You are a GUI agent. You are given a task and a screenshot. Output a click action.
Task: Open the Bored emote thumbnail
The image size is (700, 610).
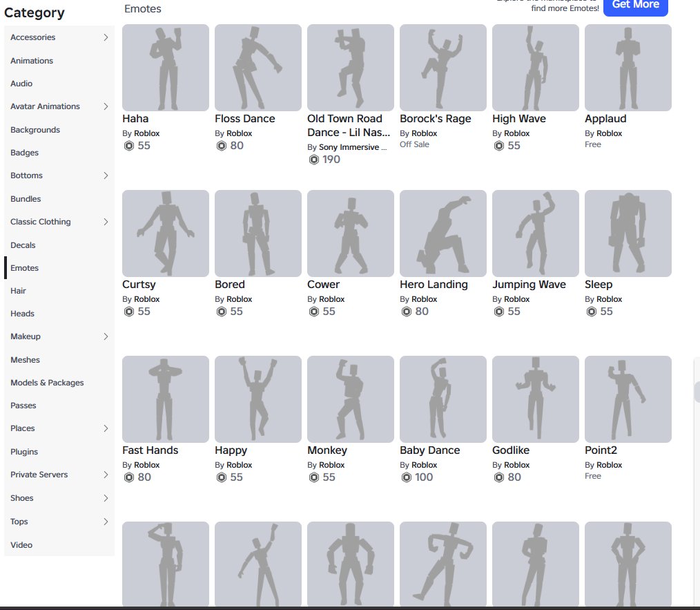tap(258, 233)
